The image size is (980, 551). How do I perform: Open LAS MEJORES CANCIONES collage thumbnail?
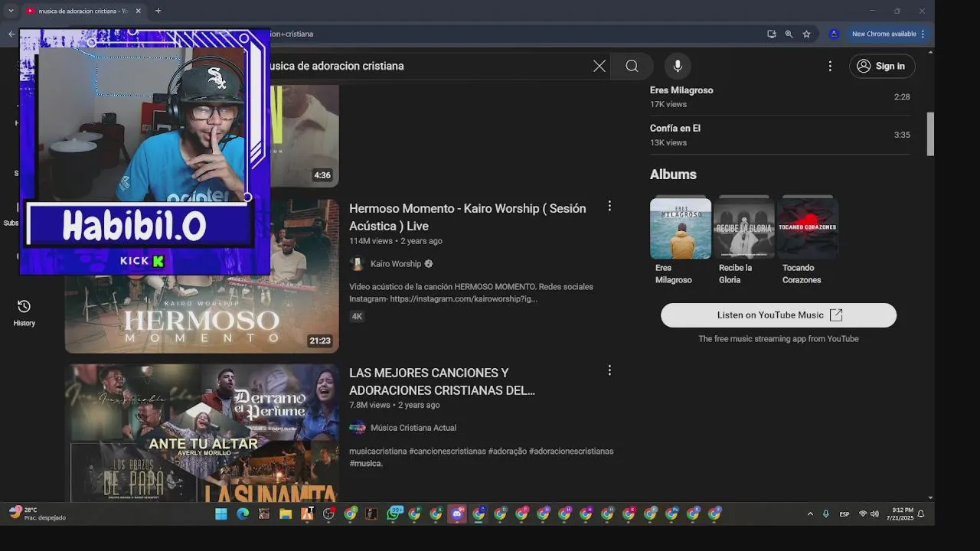click(202, 432)
